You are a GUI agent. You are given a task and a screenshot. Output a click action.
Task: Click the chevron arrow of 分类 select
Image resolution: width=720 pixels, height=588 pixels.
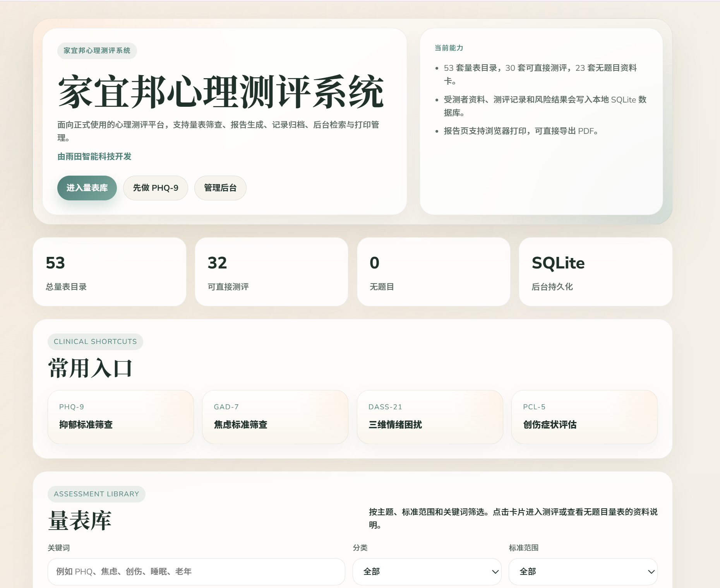(x=495, y=572)
